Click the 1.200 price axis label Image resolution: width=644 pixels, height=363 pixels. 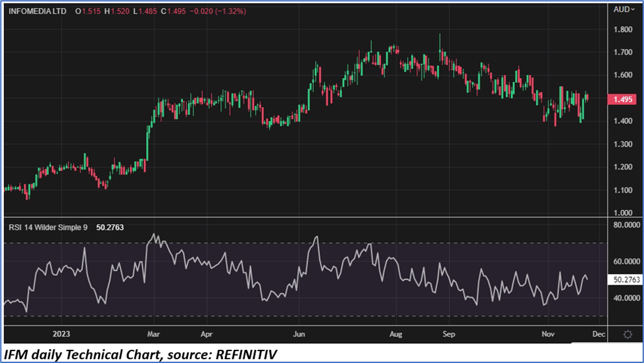[x=623, y=167]
